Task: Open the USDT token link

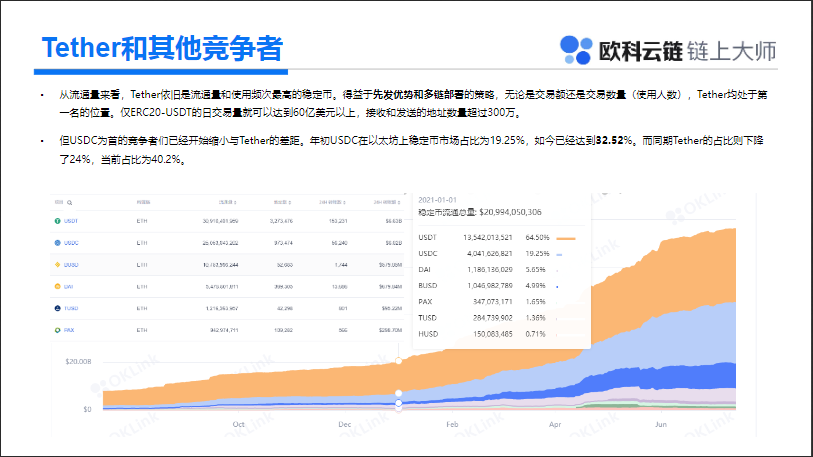Action: pyautogui.click(x=71, y=221)
